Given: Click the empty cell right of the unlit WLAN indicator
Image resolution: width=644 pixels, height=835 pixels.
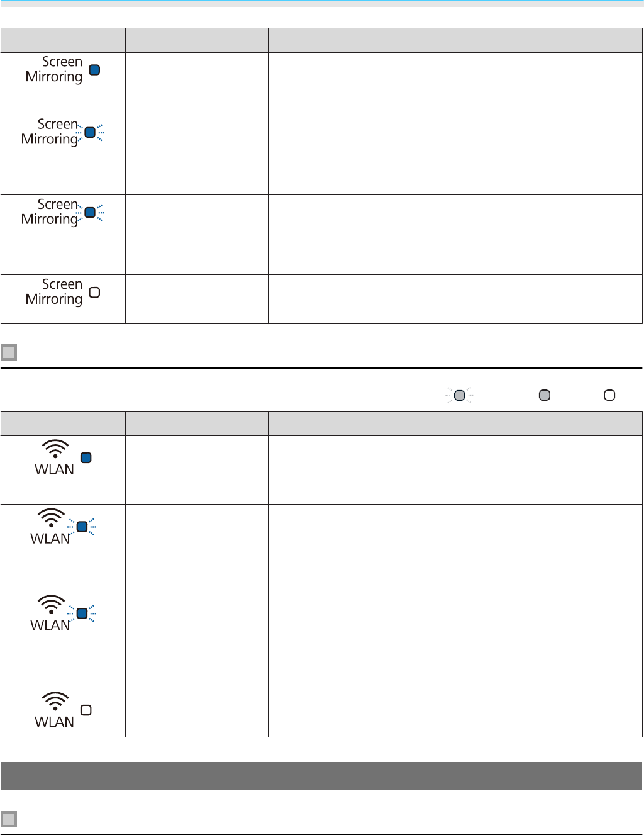Looking at the screenshot, I should point(197,712).
